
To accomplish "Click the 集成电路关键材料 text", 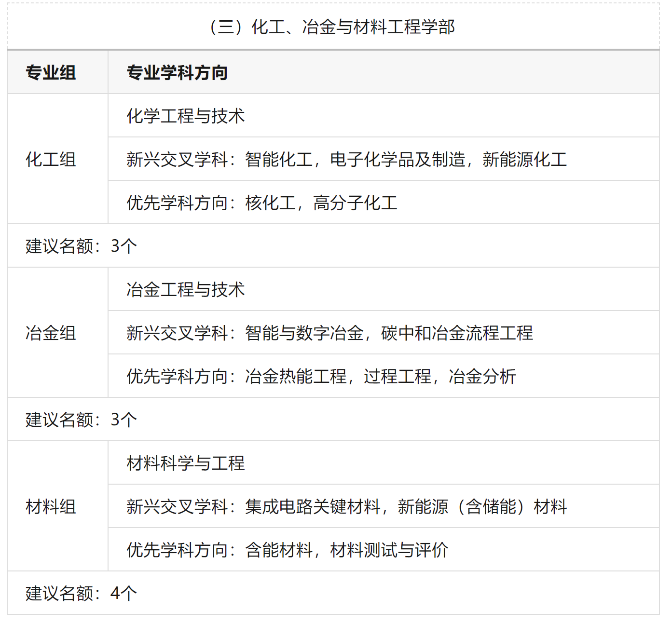I will (313, 507).
